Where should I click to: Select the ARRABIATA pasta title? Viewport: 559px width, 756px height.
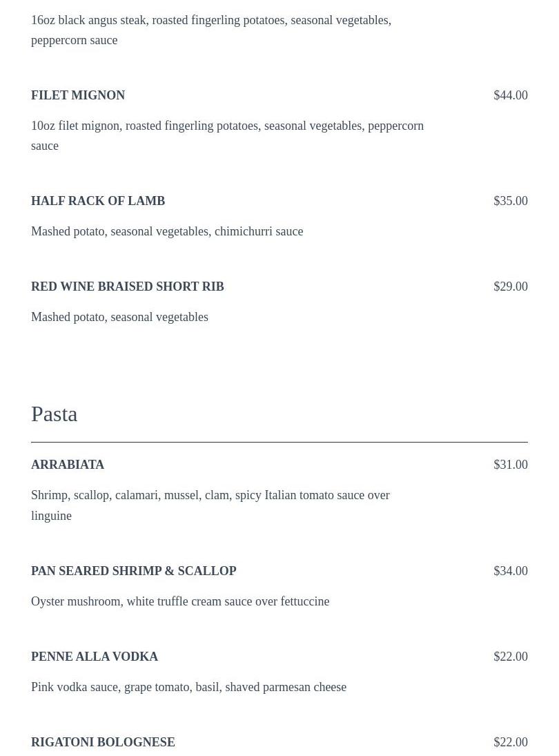click(68, 465)
